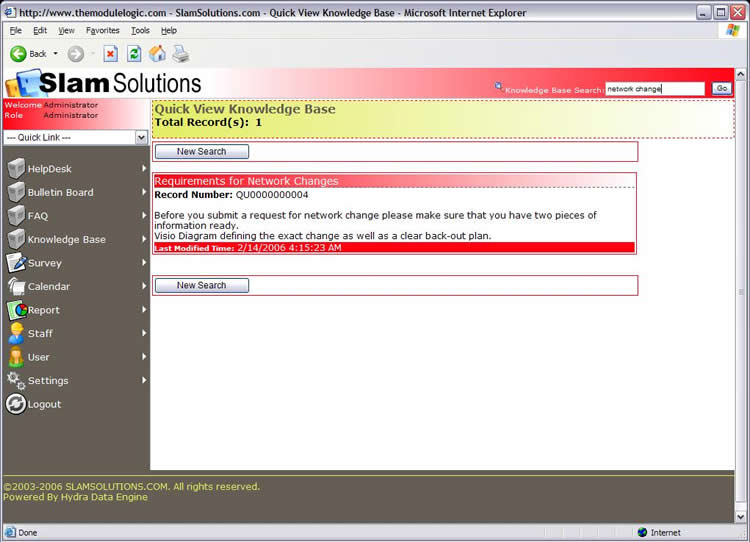This screenshot has height=542, width=750.
Task: Open the Edit menu
Action: 40,31
